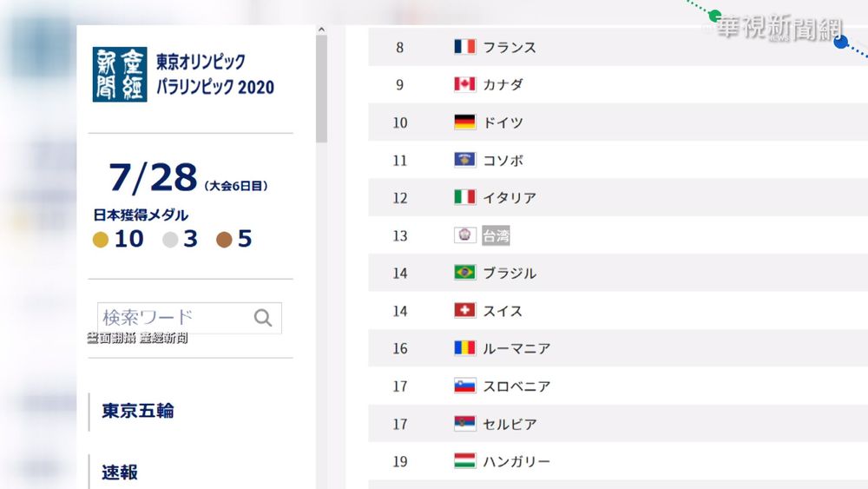Image resolution: width=868 pixels, height=489 pixels.
Task: Click the Romania flag icon
Action: [x=464, y=348]
